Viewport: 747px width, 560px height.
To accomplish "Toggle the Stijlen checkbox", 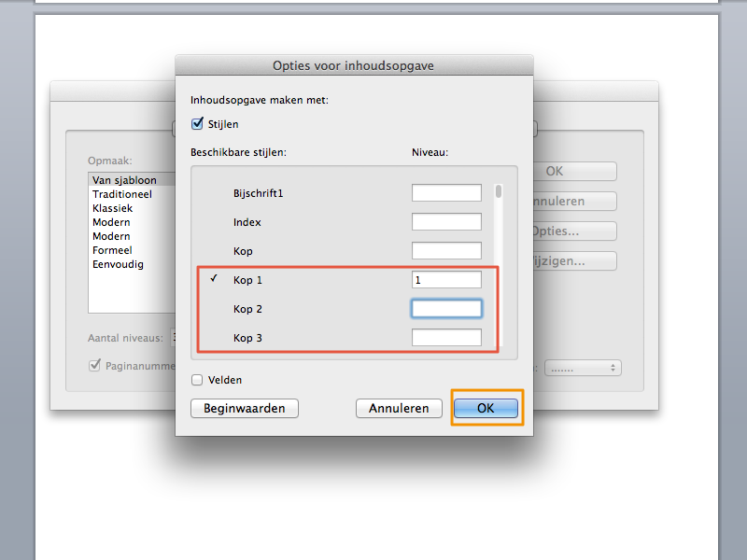I will [197, 124].
